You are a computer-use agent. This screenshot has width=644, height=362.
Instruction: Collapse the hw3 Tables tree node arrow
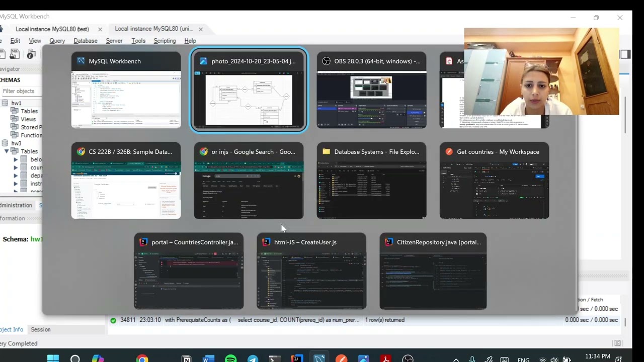7,151
